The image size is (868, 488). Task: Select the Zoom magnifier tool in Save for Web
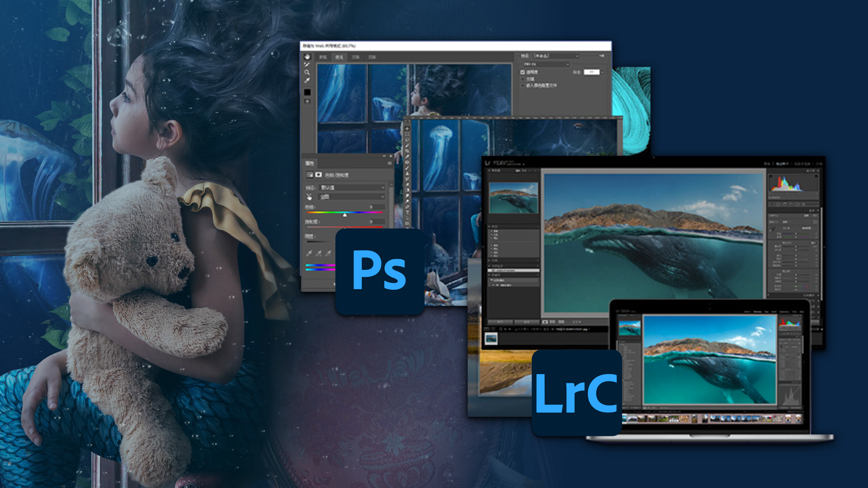[x=307, y=73]
